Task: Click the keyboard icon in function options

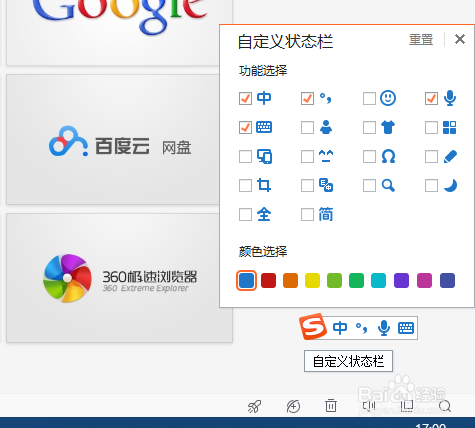Action: coord(264,127)
